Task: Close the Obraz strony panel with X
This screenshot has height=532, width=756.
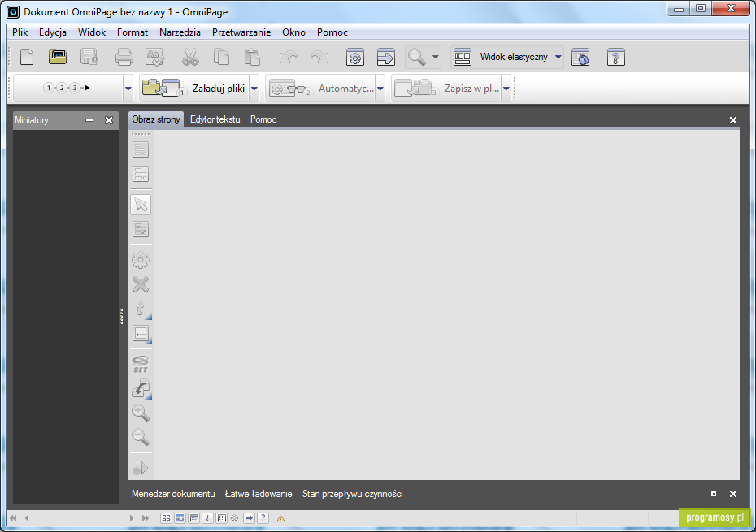Action: [x=733, y=120]
